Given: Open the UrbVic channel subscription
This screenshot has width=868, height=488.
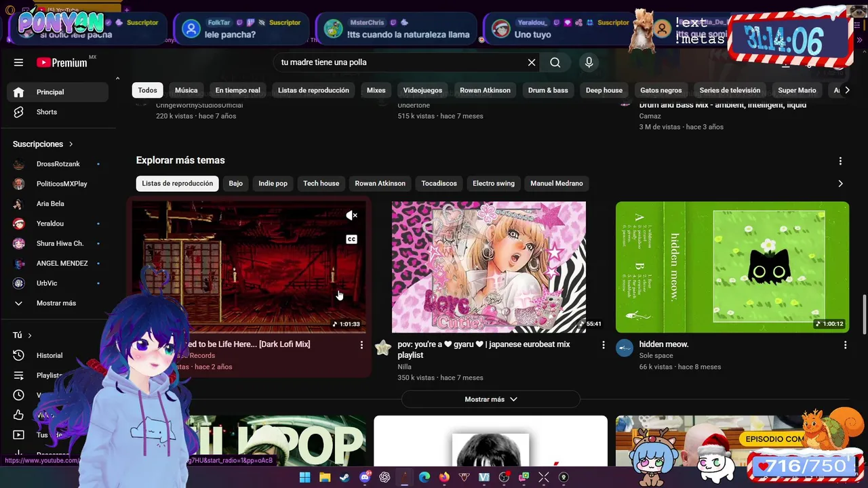Looking at the screenshot, I should 58,283.
